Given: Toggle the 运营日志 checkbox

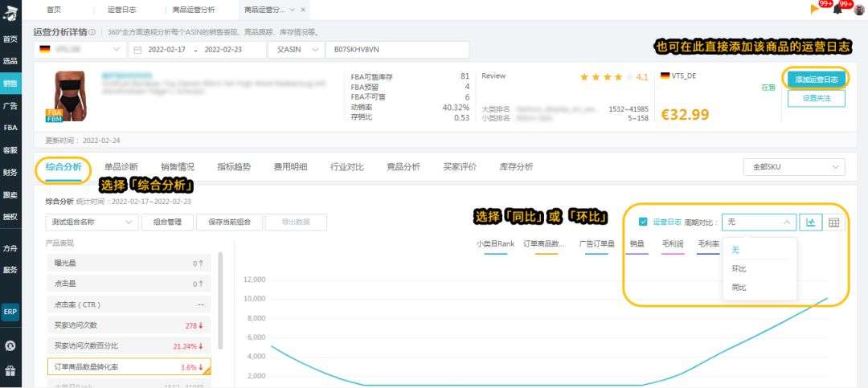Looking at the screenshot, I should (643, 222).
